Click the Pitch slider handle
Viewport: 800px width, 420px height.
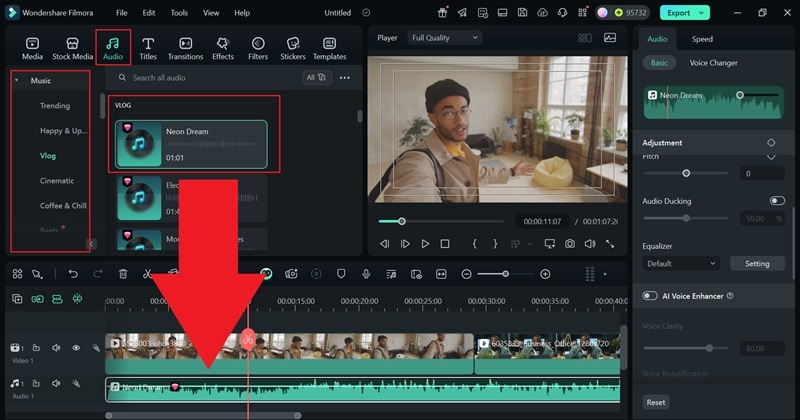tap(686, 173)
